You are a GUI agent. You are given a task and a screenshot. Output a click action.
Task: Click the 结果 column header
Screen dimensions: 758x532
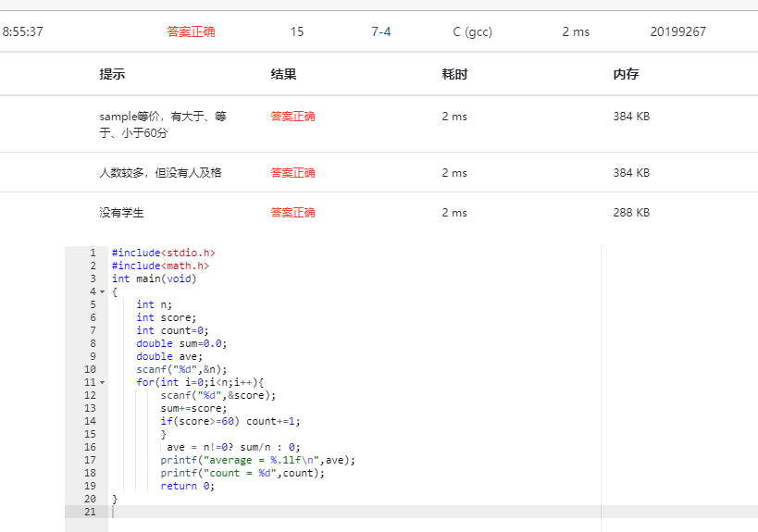point(283,74)
